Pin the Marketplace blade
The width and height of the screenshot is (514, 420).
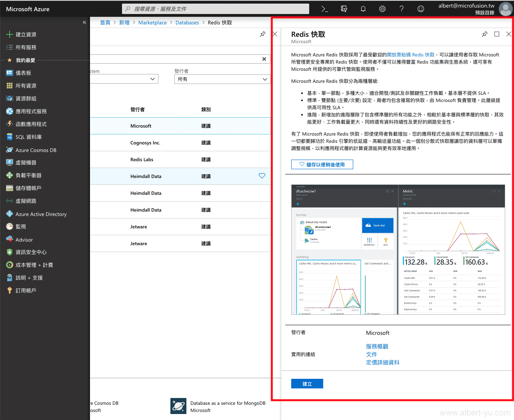(x=263, y=34)
